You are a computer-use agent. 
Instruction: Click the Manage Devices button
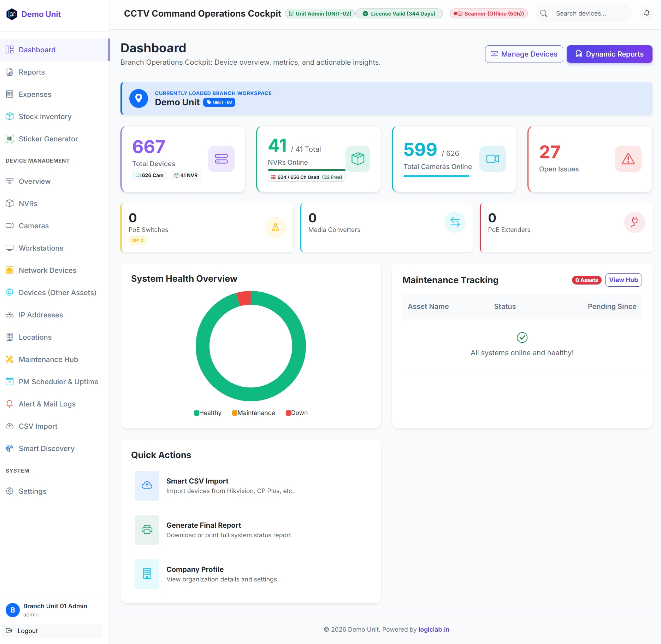click(x=524, y=54)
